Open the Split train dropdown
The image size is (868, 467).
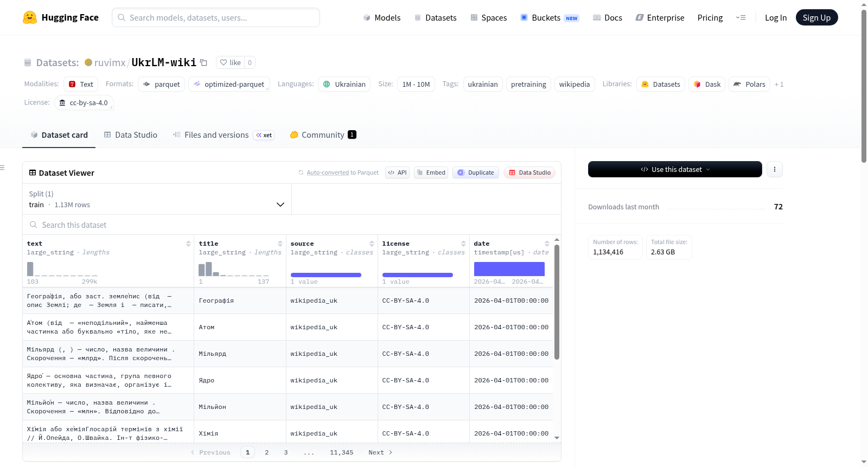click(157, 199)
